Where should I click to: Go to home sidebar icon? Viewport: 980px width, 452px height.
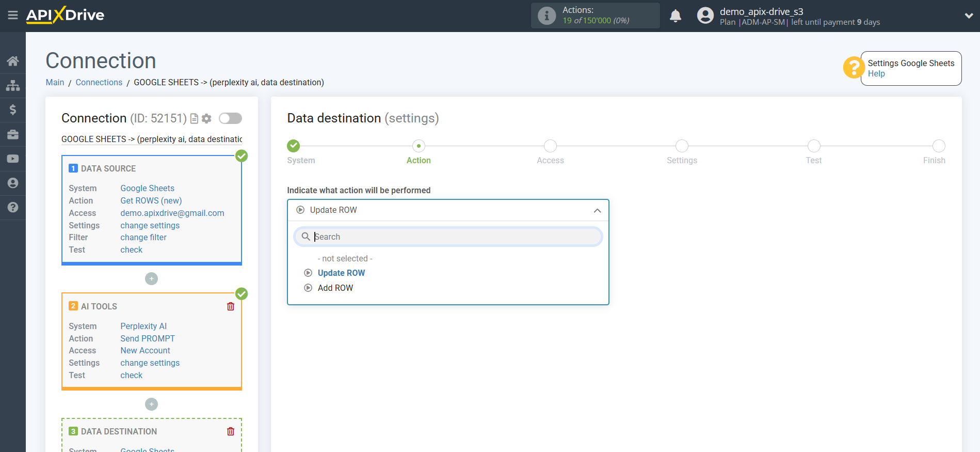(x=13, y=61)
